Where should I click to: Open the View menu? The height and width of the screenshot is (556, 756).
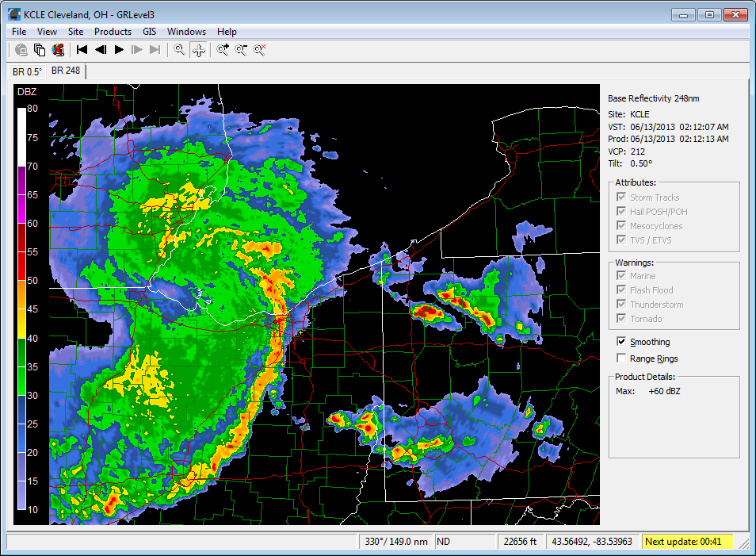pos(47,32)
